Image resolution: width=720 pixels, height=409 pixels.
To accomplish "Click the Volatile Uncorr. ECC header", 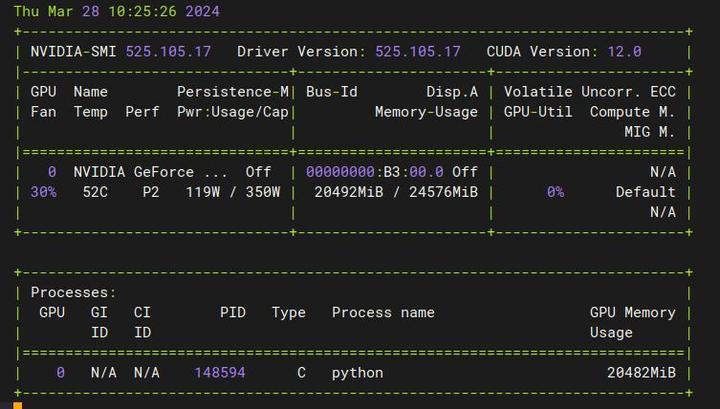I will (x=590, y=91).
